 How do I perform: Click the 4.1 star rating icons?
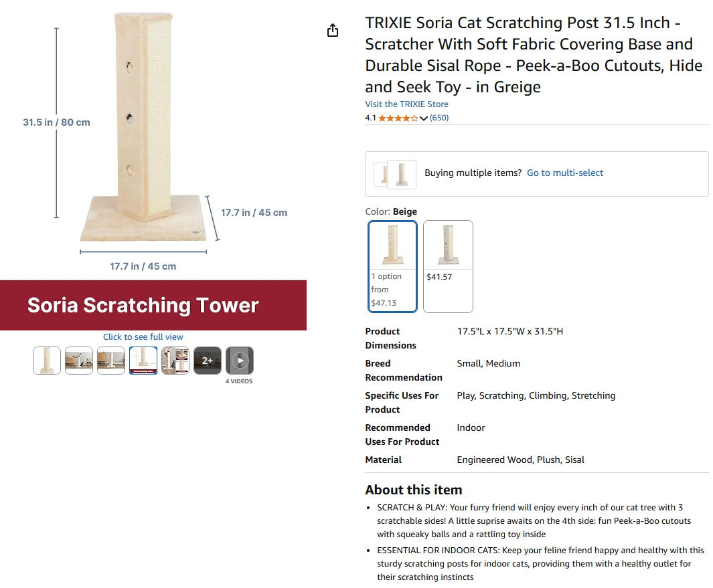pos(398,118)
